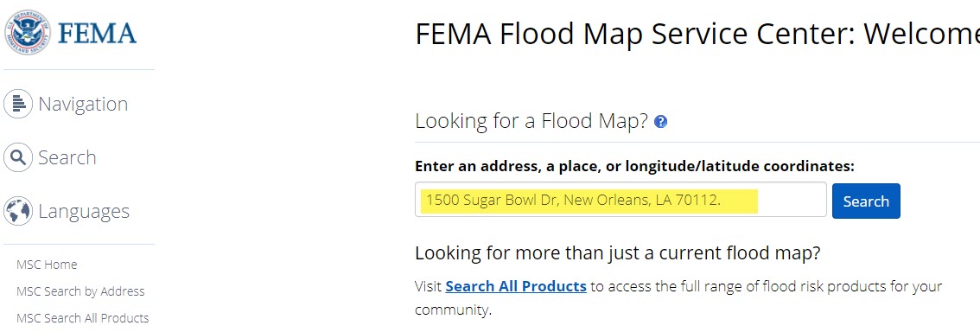
Task: Expand the Languages label option
Action: coord(84,211)
